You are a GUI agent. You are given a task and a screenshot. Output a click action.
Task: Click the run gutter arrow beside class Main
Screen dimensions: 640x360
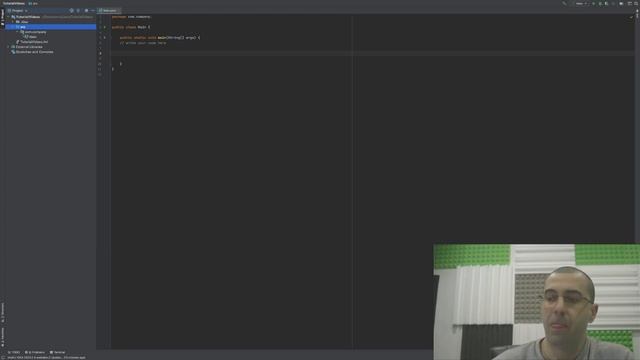point(104,27)
